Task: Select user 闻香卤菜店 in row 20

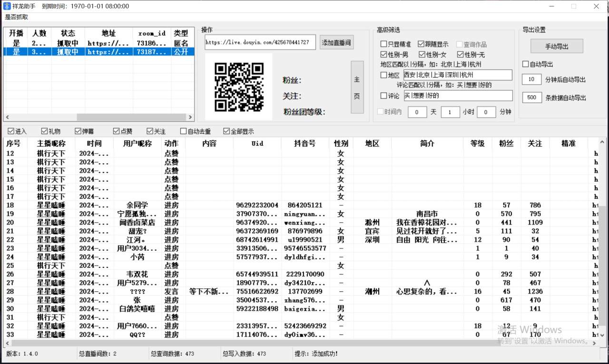Action: coord(137,222)
